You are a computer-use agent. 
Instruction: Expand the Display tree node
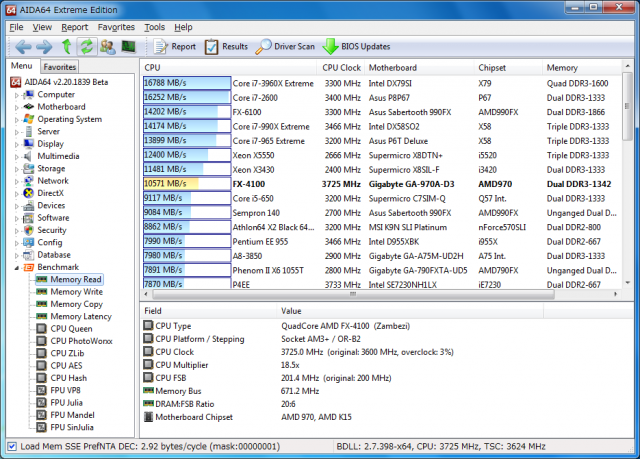(17, 144)
